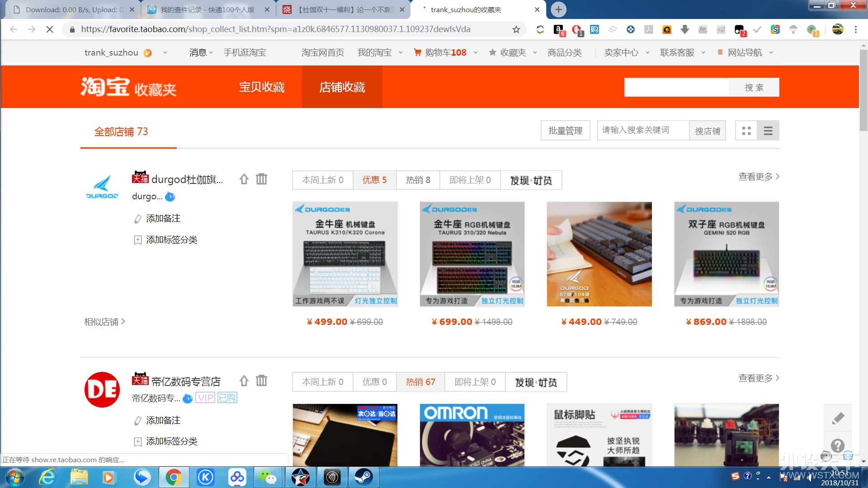Open the 本周上新 0 tab for durgod
This screenshot has width=868, height=488.
(323, 180)
